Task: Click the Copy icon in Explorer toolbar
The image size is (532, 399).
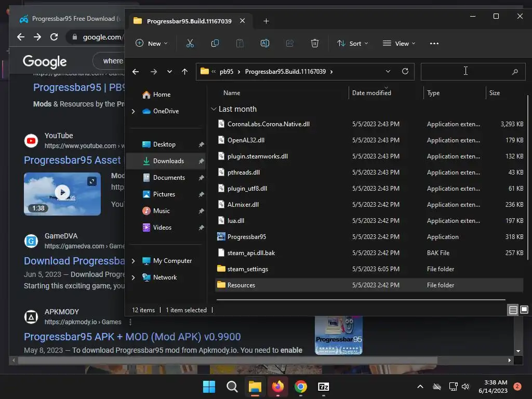Action: 215,44
